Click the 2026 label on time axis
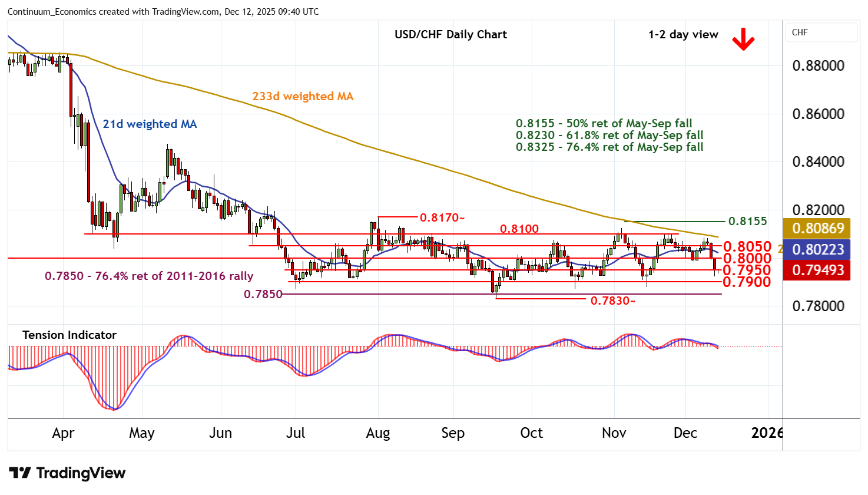 (767, 433)
